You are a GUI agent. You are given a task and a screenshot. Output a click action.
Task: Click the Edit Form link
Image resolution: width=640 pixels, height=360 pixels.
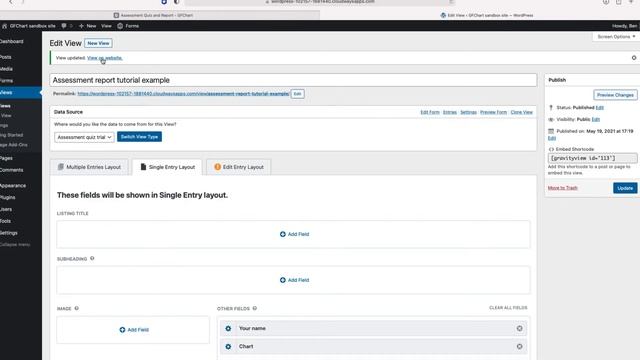pyautogui.click(x=430, y=112)
